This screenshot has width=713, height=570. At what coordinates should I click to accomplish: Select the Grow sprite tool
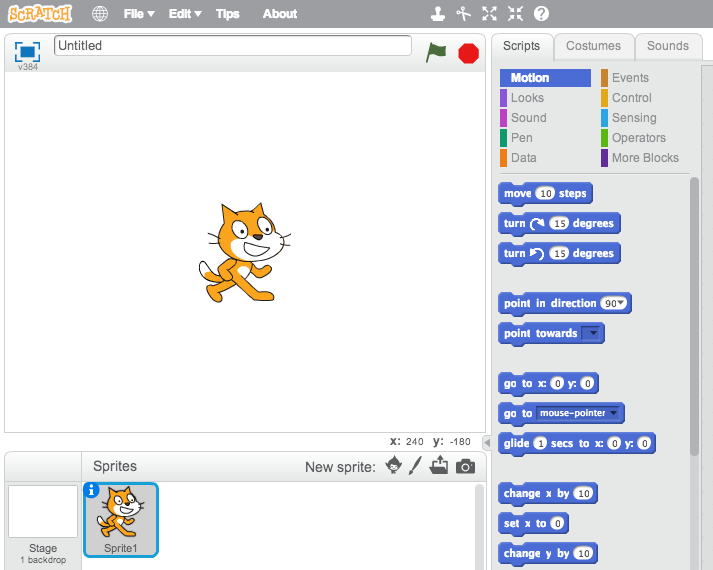point(489,14)
